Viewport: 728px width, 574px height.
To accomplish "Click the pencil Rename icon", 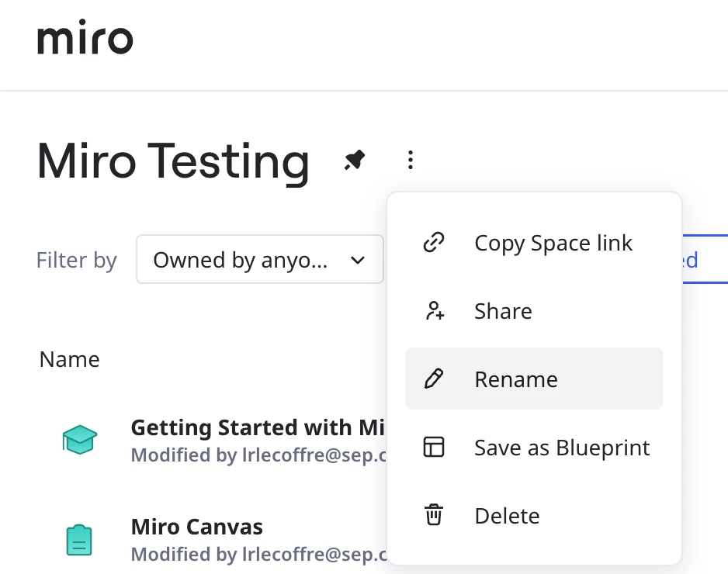I will click(434, 379).
